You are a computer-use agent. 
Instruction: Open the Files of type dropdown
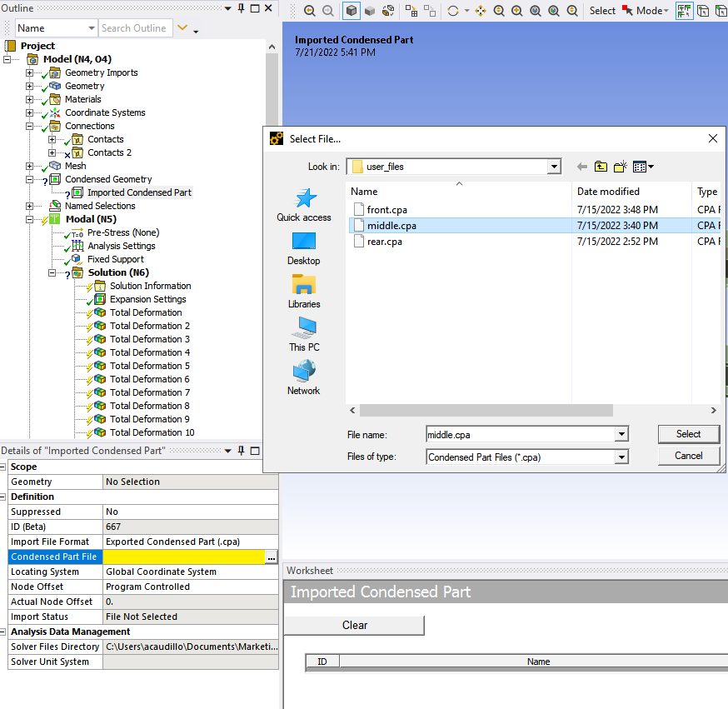click(x=621, y=456)
